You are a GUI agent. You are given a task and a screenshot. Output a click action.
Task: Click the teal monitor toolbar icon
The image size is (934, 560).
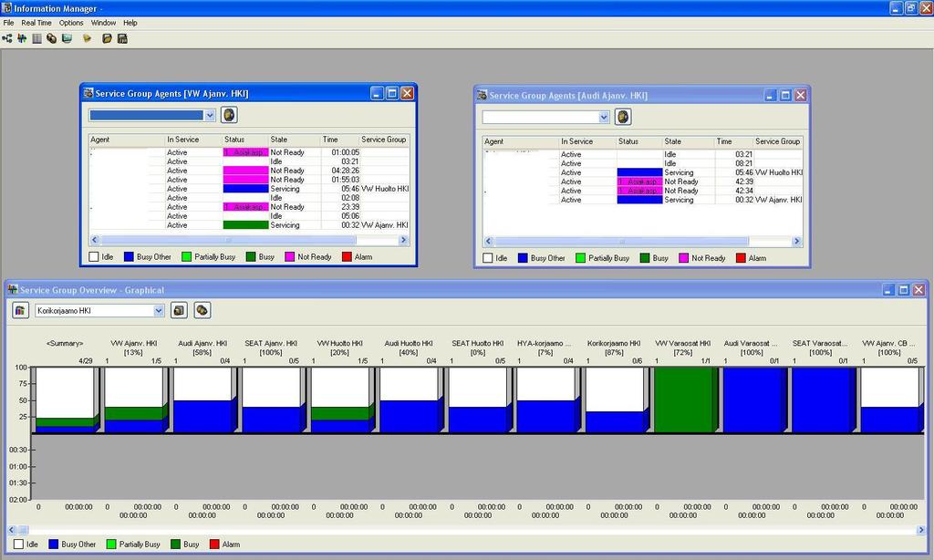click(x=67, y=38)
